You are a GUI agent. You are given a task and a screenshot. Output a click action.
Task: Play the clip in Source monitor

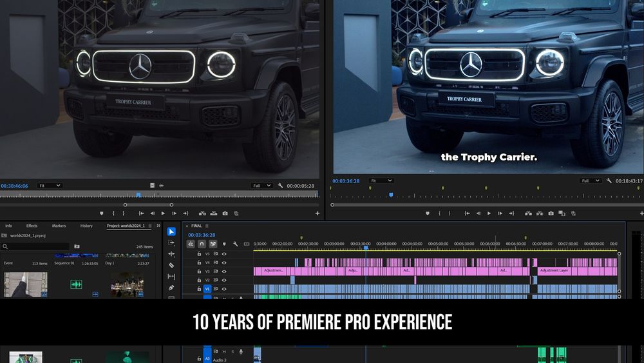163,213
